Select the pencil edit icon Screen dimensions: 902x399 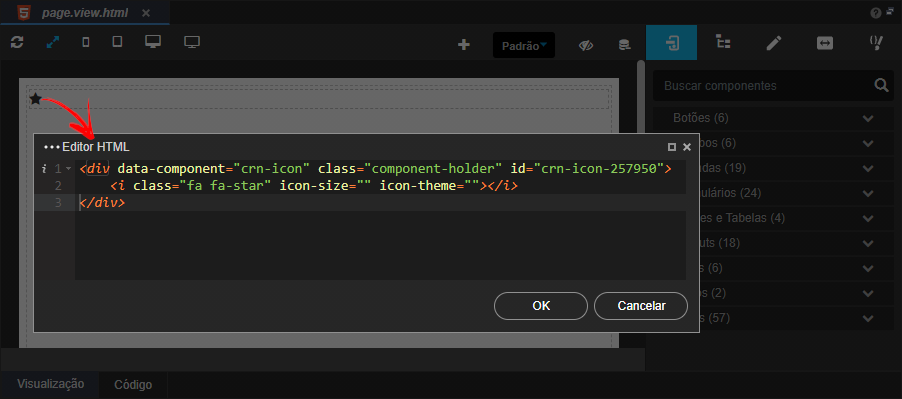[774, 43]
